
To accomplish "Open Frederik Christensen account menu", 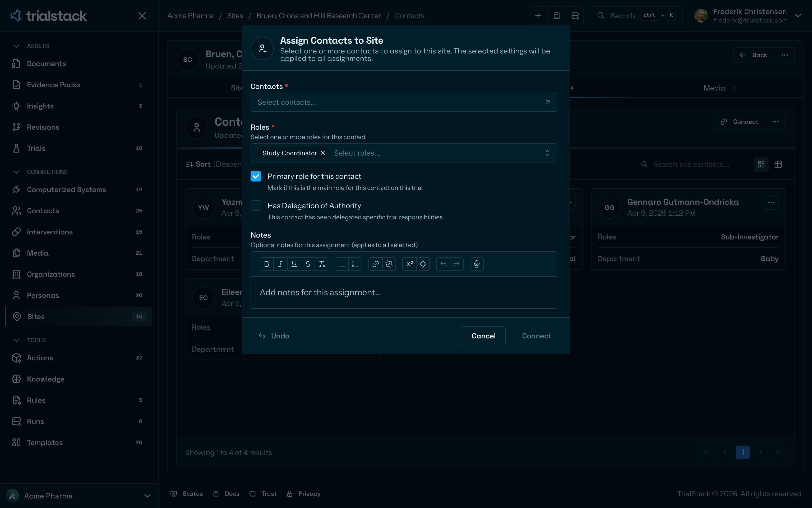I will (x=748, y=16).
